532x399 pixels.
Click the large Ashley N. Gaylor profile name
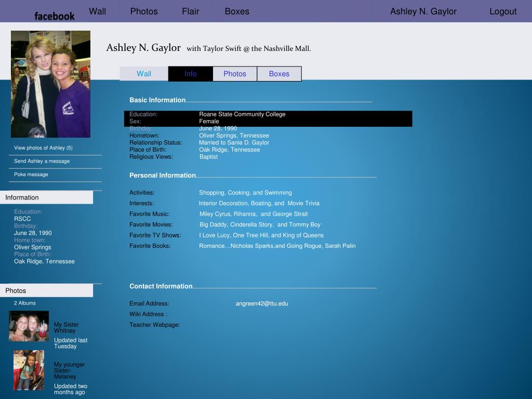pos(143,47)
